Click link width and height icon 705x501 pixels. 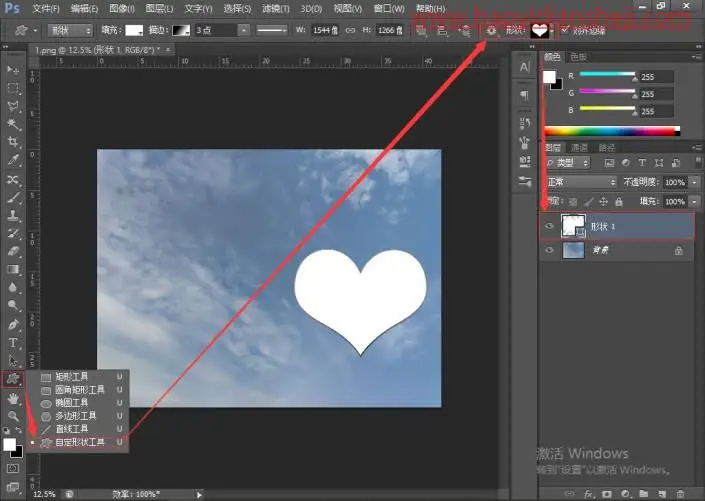coord(350,31)
